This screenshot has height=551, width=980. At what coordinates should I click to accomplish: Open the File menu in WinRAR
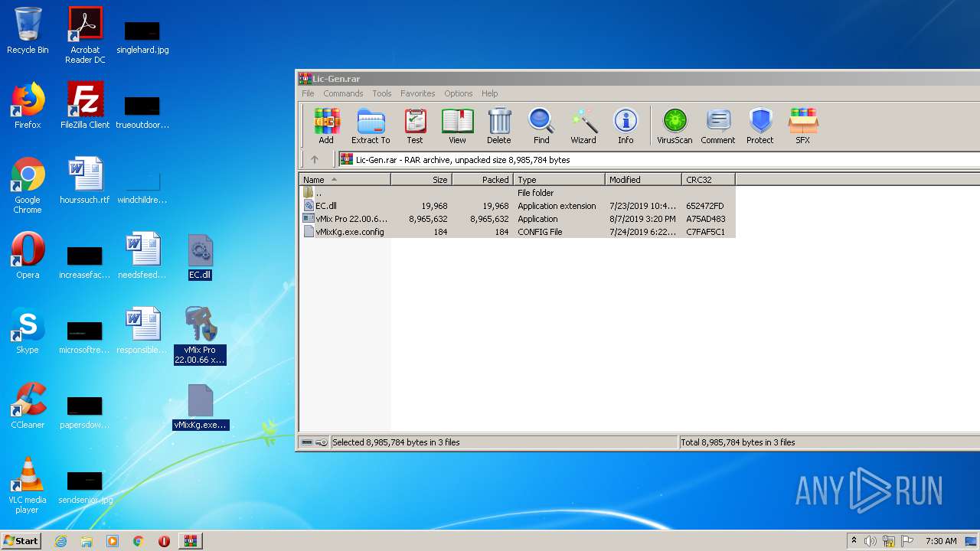tap(308, 93)
